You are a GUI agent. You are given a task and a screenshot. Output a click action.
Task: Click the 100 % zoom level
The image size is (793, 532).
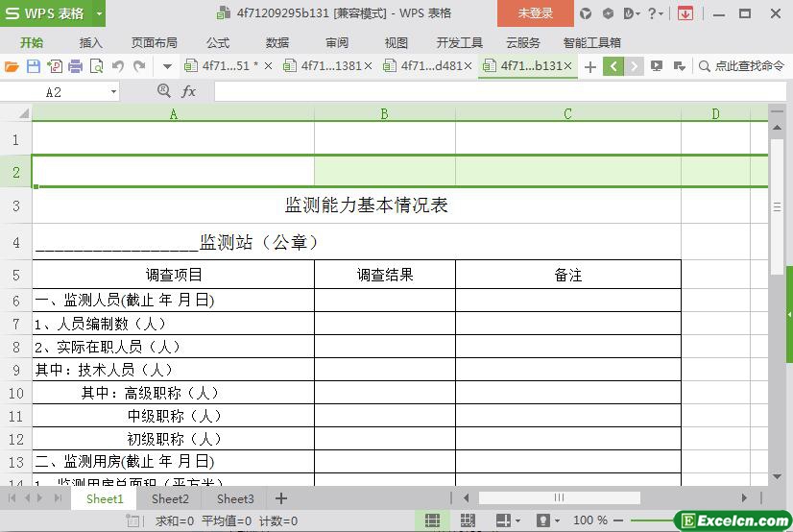coord(589,520)
